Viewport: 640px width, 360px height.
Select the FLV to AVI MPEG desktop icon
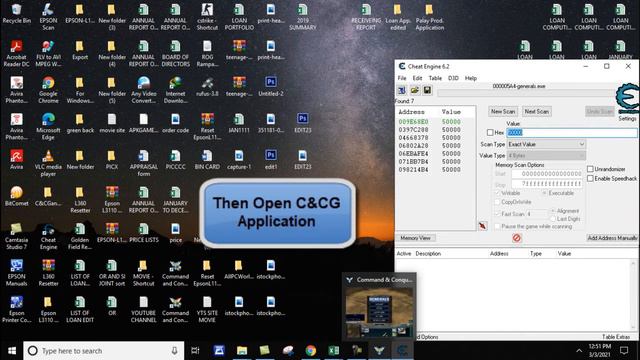pyautogui.click(x=48, y=53)
